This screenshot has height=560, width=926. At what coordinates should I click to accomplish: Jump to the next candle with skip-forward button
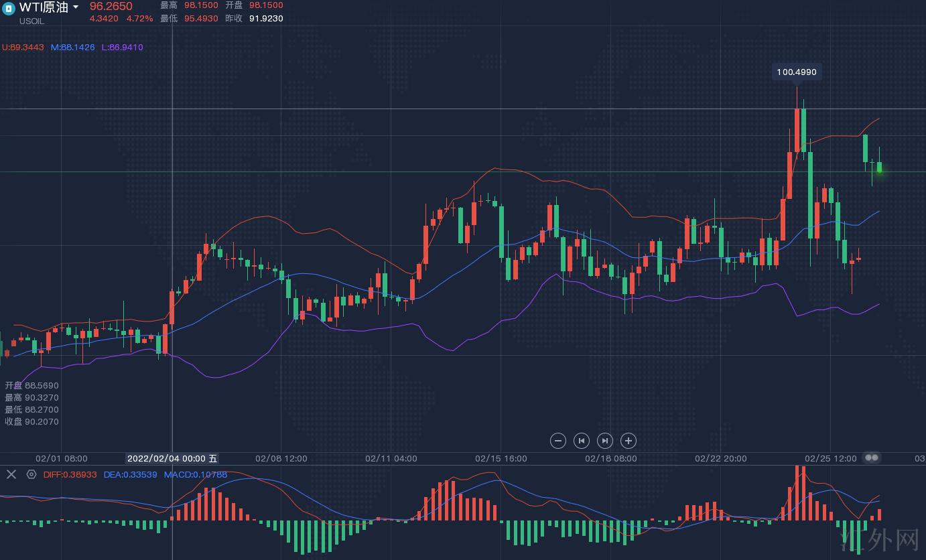tap(604, 441)
